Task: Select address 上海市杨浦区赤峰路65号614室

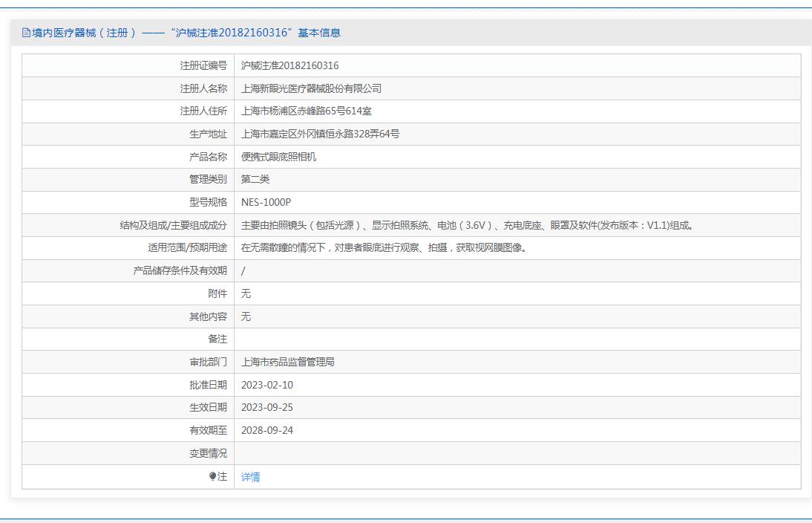Action: pos(306,111)
